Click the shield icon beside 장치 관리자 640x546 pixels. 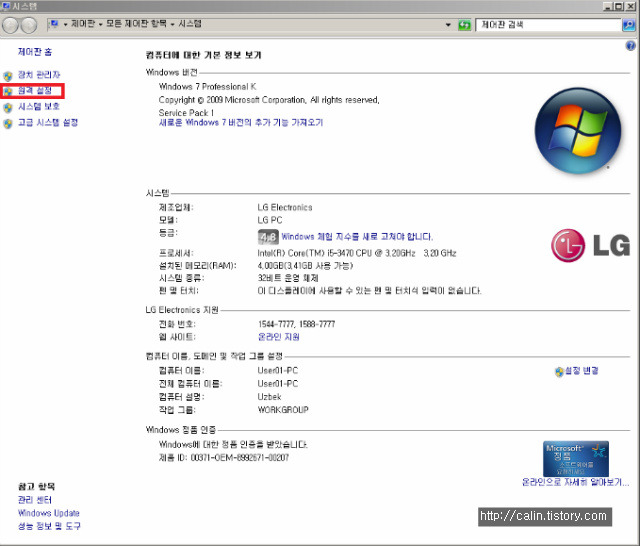coord(8,76)
